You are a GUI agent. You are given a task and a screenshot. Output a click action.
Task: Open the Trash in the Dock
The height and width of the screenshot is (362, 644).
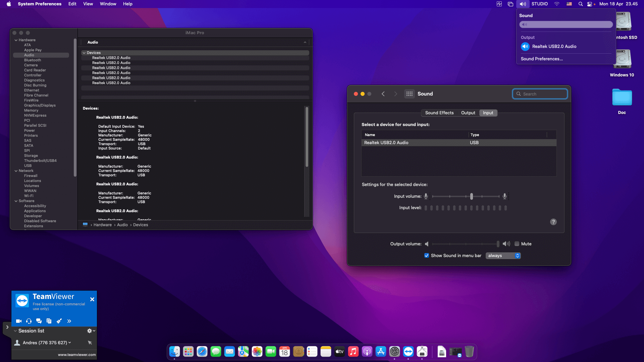pos(469,352)
